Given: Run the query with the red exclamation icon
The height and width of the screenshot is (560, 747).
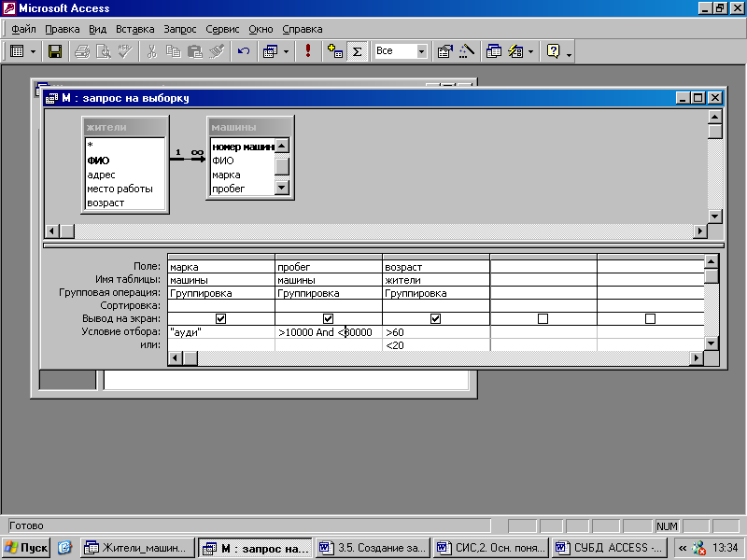Looking at the screenshot, I should tap(308, 51).
